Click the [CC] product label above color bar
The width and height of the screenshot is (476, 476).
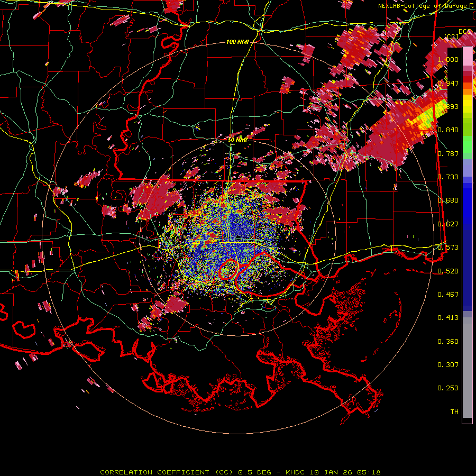(452, 37)
